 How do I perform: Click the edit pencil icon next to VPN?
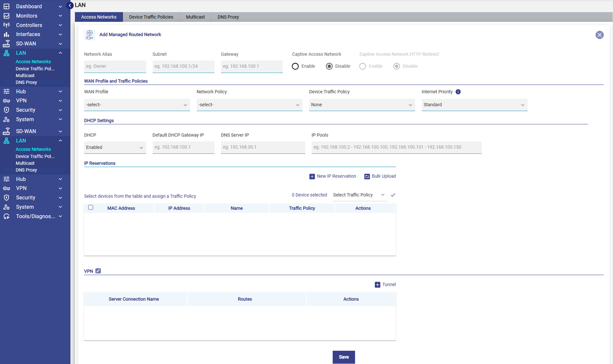(x=98, y=271)
